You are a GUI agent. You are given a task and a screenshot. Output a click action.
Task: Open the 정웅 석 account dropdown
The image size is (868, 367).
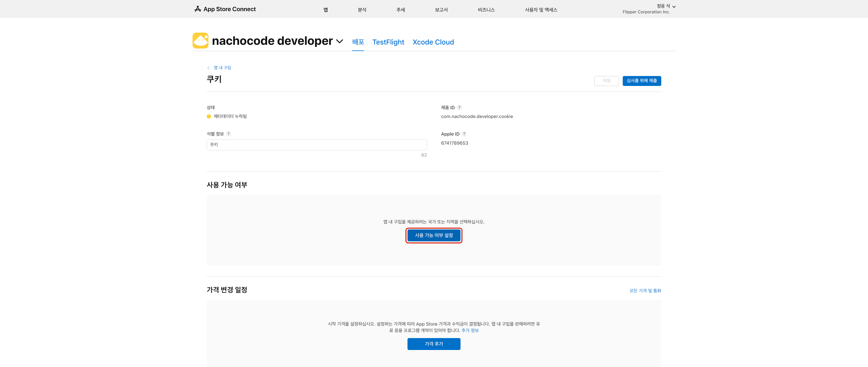(x=666, y=7)
